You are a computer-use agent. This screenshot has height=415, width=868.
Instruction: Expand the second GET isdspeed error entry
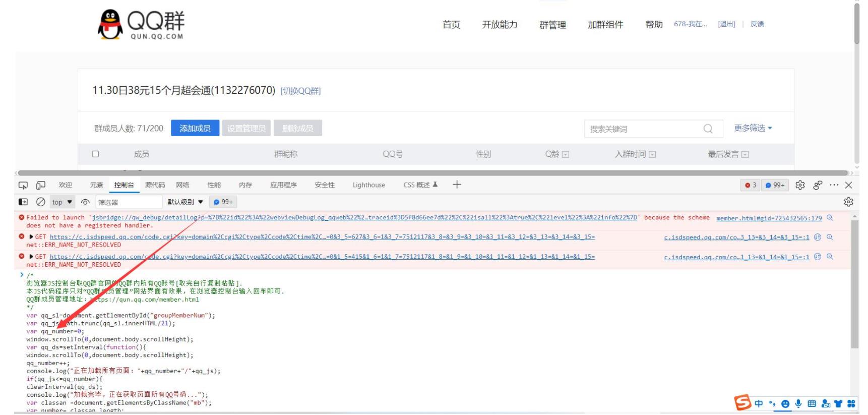pyautogui.click(x=31, y=257)
